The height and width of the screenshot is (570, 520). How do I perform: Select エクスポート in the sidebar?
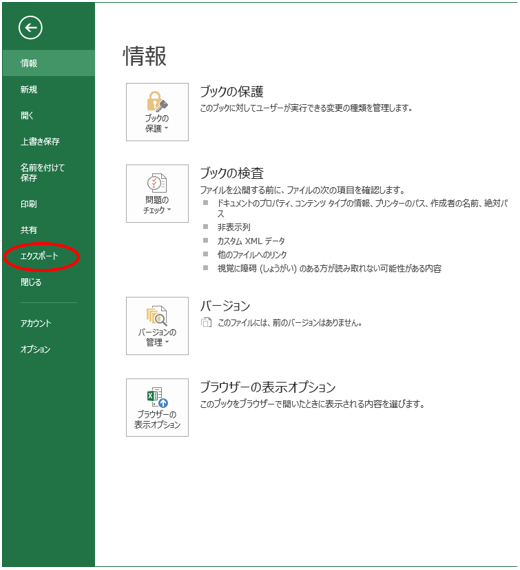click(39, 256)
